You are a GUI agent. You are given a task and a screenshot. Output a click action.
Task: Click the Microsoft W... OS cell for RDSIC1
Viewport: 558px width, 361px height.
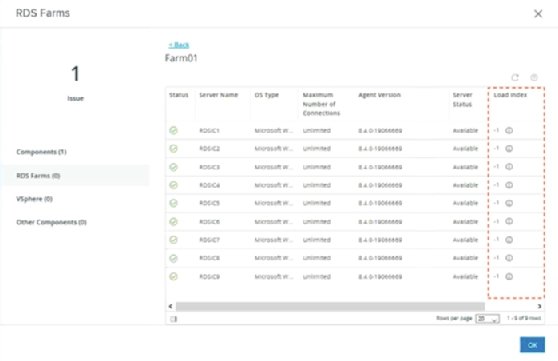click(x=274, y=131)
